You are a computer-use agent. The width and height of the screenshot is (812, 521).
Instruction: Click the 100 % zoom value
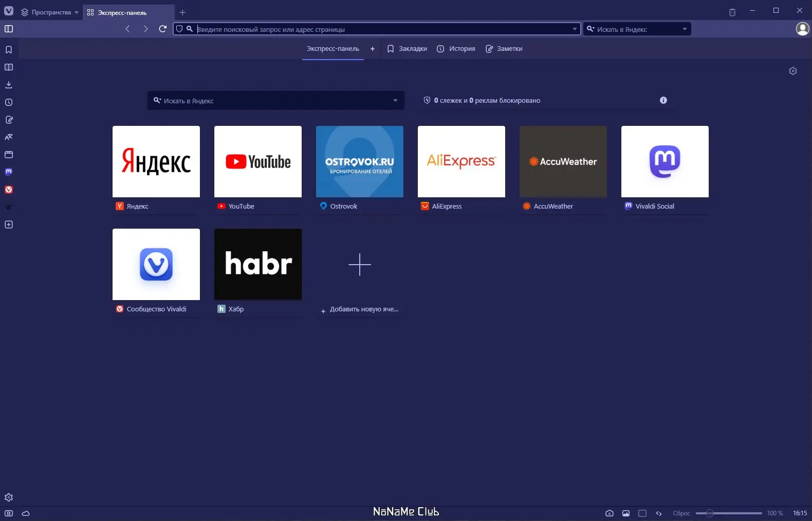[775, 513]
